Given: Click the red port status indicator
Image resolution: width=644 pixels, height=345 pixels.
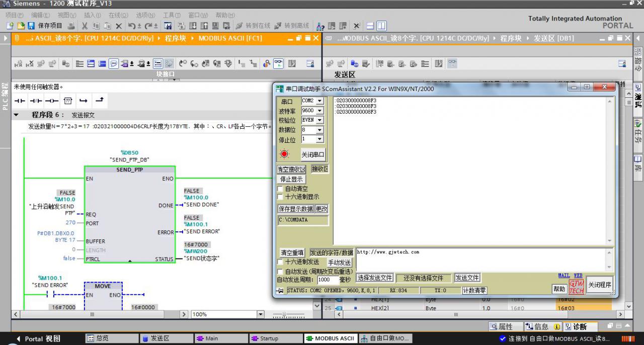Looking at the screenshot, I should coord(285,154).
